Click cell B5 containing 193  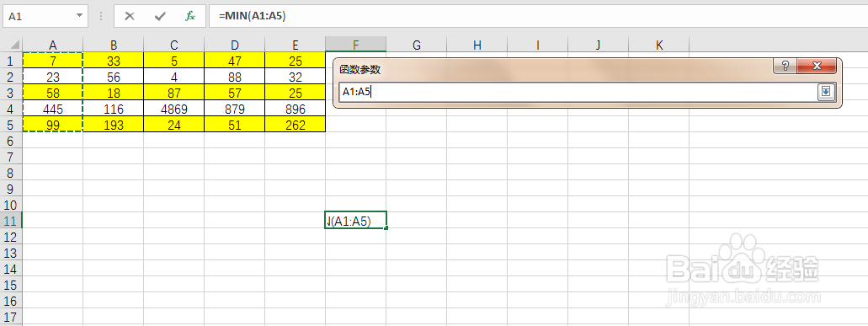pyautogui.click(x=114, y=125)
